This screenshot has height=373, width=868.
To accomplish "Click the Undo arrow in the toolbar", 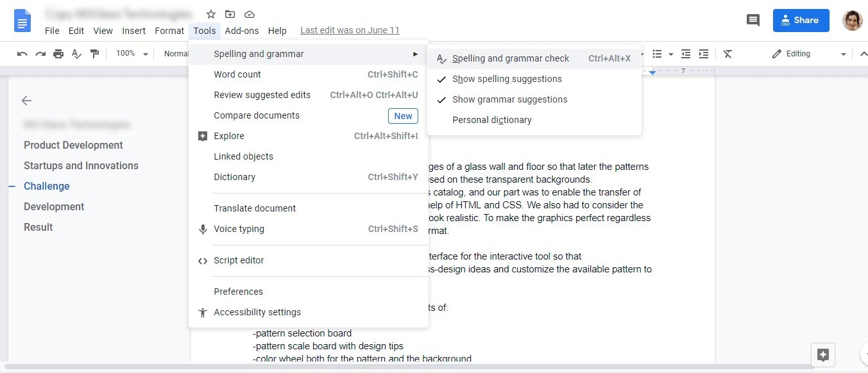I will click(22, 54).
